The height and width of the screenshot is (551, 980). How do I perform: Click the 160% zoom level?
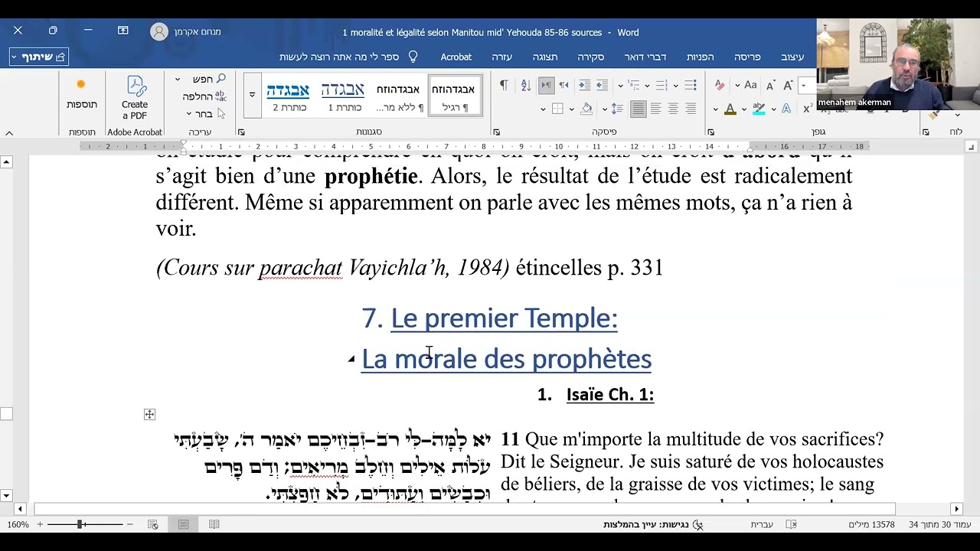(18, 524)
